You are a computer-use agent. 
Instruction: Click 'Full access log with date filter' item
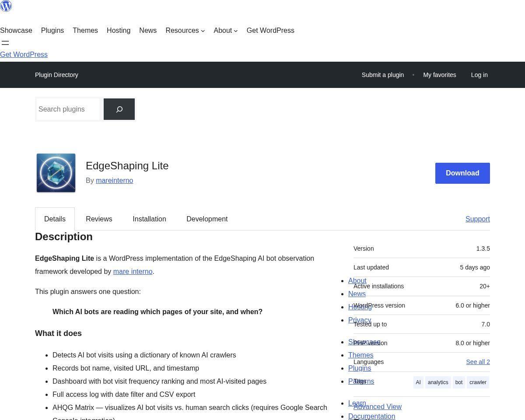(x=124, y=395)
